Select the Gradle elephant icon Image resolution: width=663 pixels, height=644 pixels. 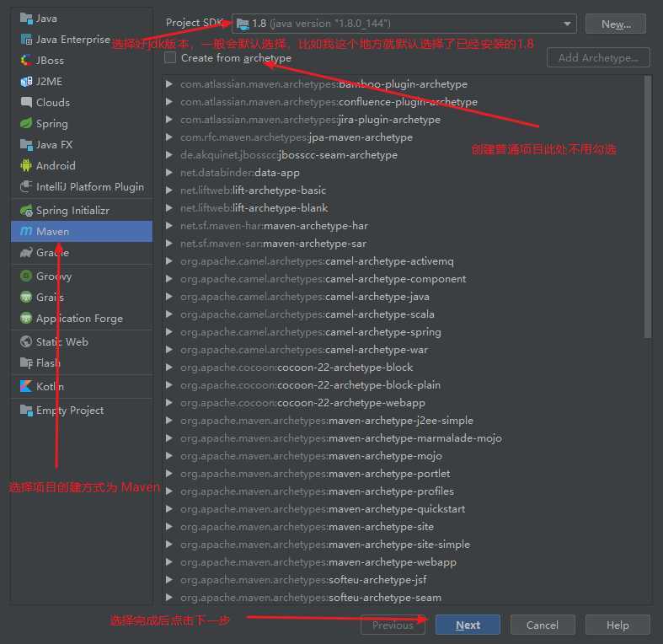point(26,253)
